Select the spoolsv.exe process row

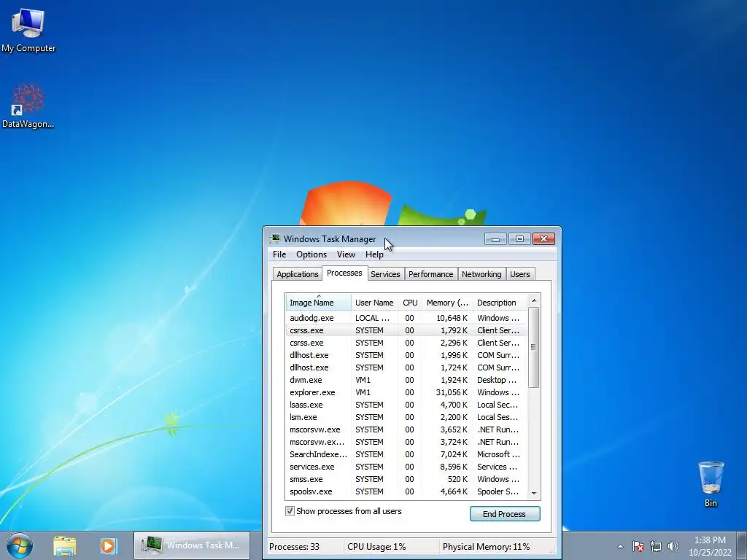pos(406,491)
